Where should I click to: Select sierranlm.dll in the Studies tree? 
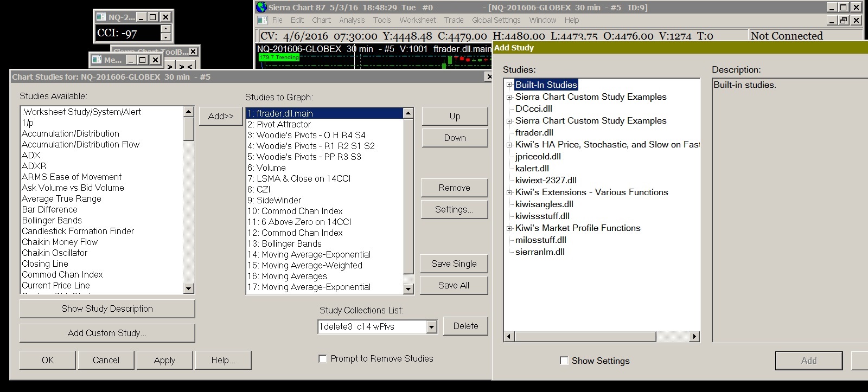click(x=540, y=252)
